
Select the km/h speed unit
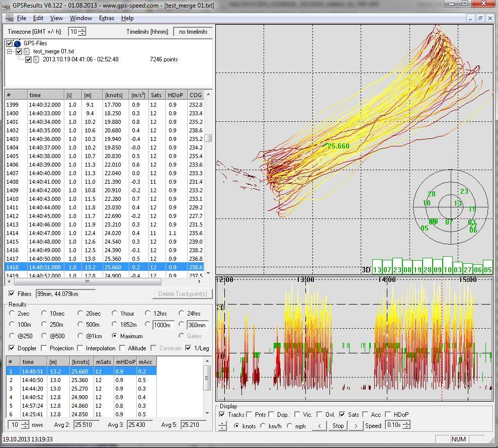click(263, 426)
